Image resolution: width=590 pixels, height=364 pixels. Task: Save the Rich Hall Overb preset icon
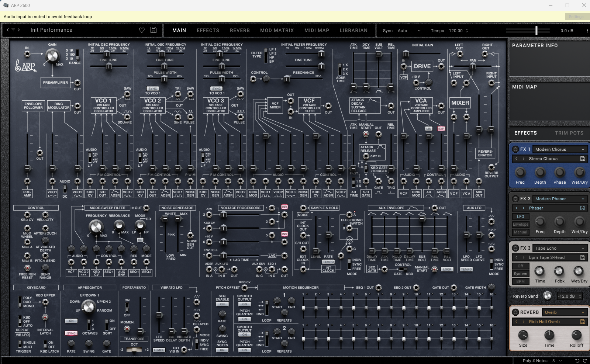pyautogui.click(x=583, y=322)
